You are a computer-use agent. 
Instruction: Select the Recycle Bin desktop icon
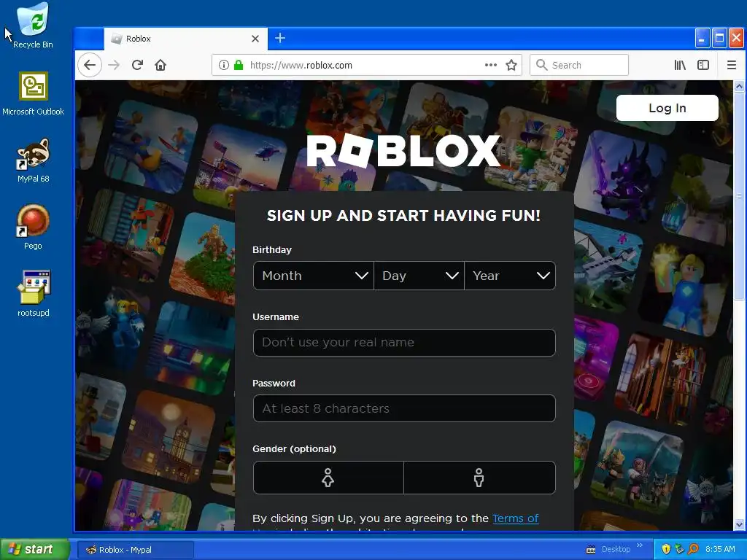pyautogui.click(x=33, y=26)
